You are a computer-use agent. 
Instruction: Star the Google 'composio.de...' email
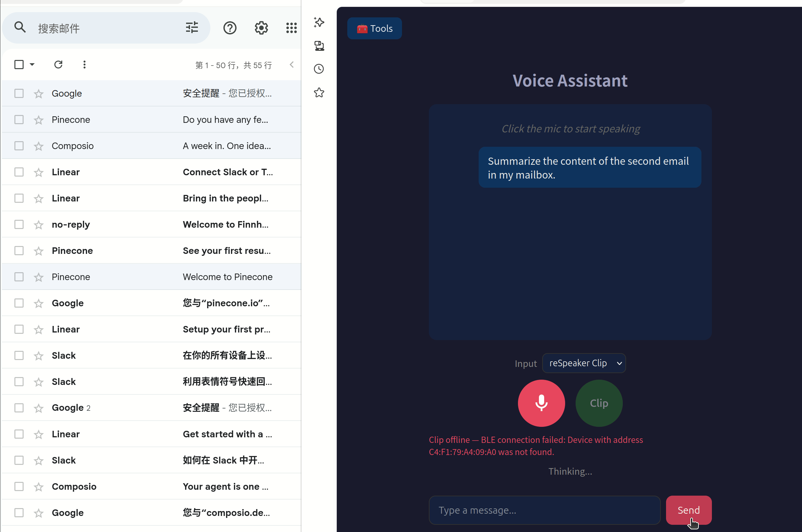pyautogui.click(x=39, y=513)
